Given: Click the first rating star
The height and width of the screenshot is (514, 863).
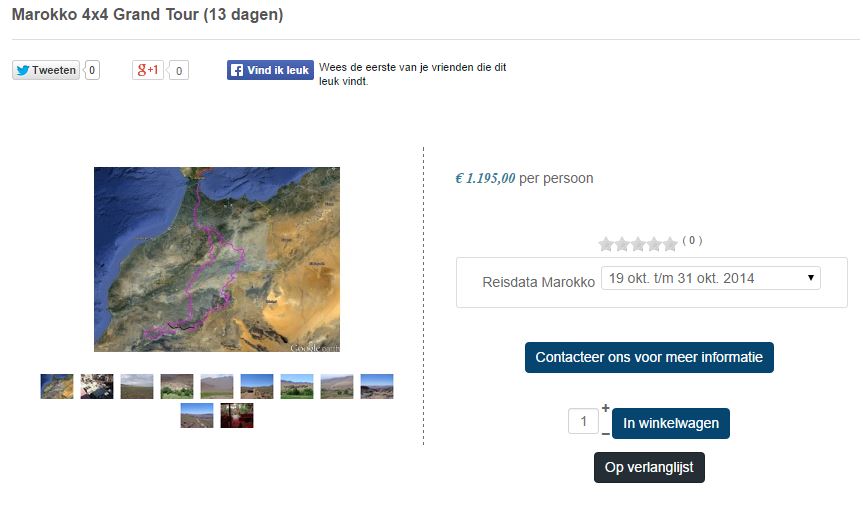Looking at the screenshot, I should tap(606, 244).
